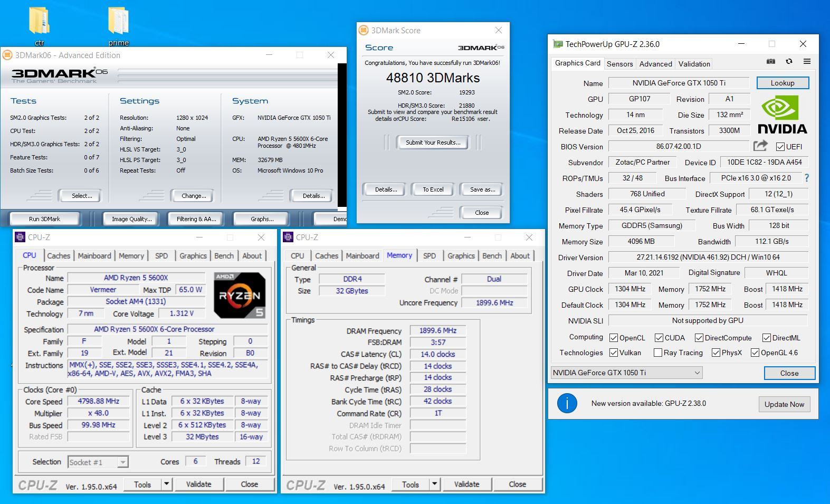Toggle the OpenGL 4.6 checkbox
The height and width of the screenshot is (504, 830).
tap(755, 353)
